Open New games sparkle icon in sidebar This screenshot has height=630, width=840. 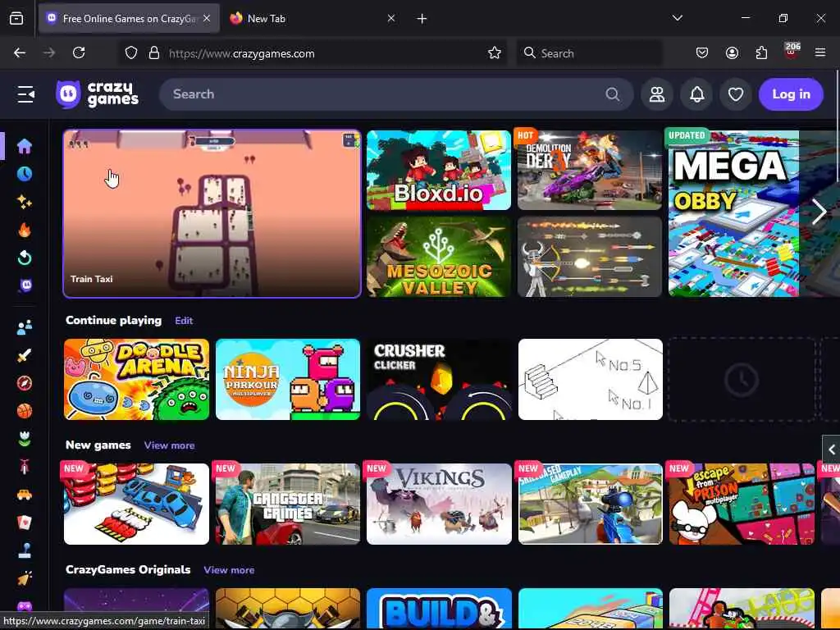coord(24,202)
